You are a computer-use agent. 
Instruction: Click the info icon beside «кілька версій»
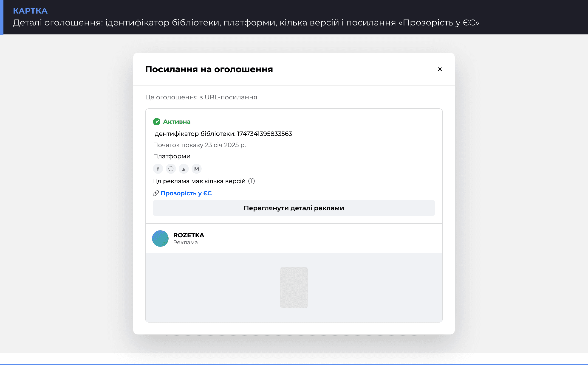(x=251, y=181)
